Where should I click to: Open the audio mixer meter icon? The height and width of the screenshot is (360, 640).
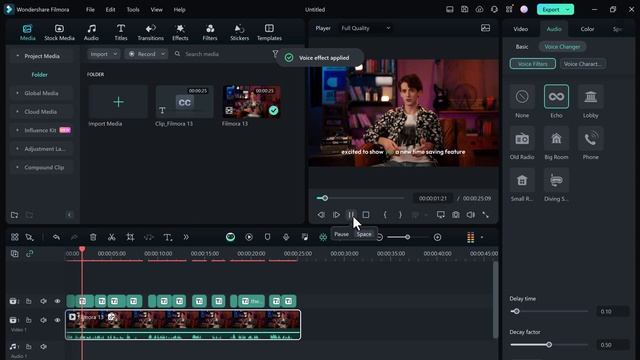pos(471,237)
